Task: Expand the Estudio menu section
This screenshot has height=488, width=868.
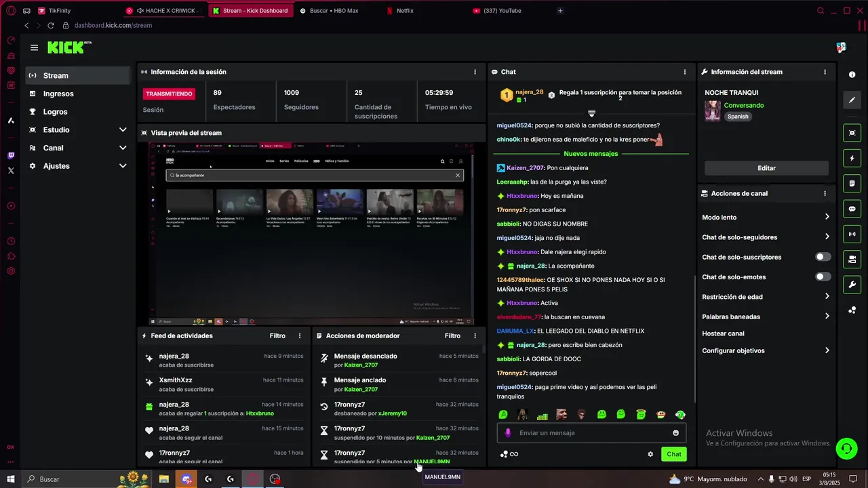Action: 78,129
